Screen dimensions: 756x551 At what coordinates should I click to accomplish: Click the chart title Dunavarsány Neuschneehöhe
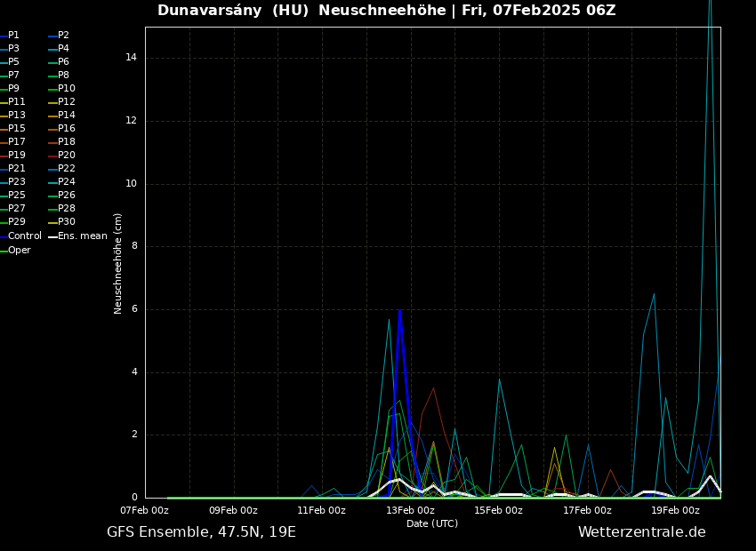pyautogui.click(x=386, y=11)
